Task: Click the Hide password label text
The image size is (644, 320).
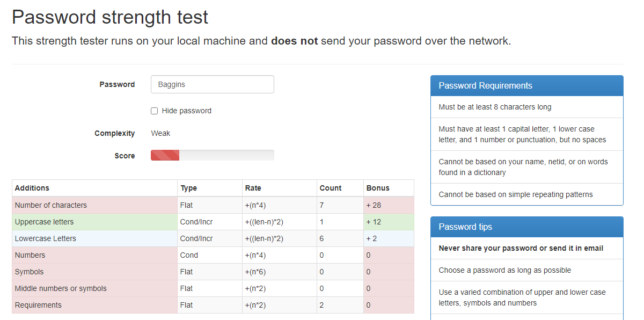Action: pos(186,111)
